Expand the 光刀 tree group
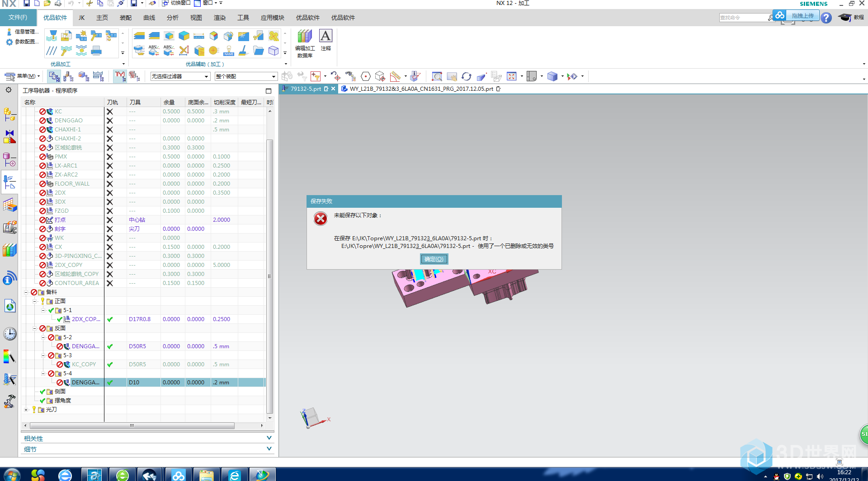Image resolution: width=868 pixels, height=481 pixels. (26, 410)
